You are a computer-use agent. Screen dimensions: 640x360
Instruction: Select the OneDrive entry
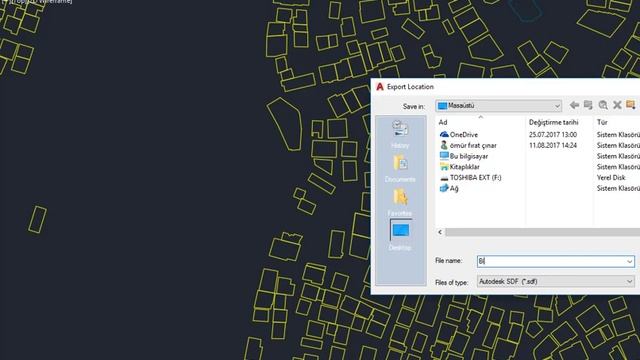(x=459, y=134)
